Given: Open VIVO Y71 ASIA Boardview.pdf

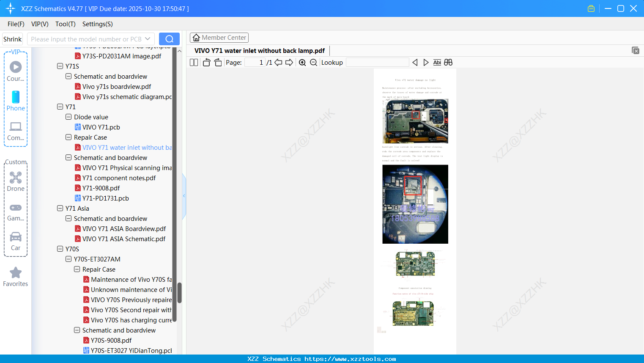Looking at the screenshot, I should tap(120, 228).
